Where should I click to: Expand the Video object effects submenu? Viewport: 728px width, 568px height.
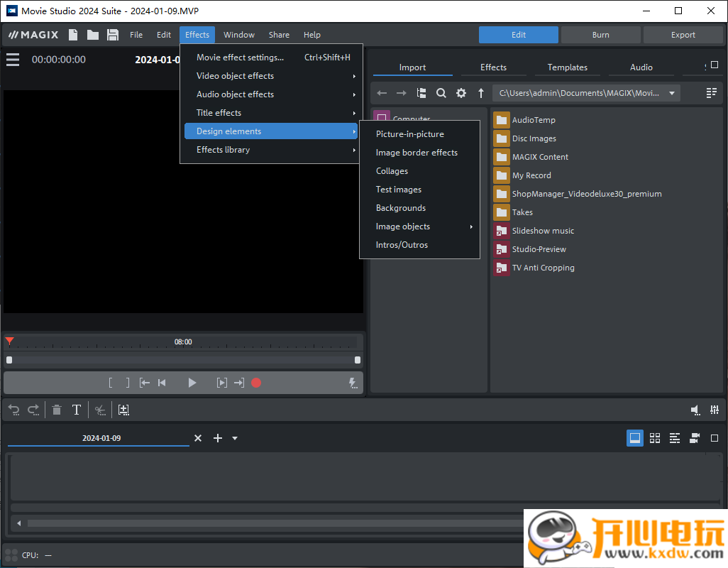[271, 76]
